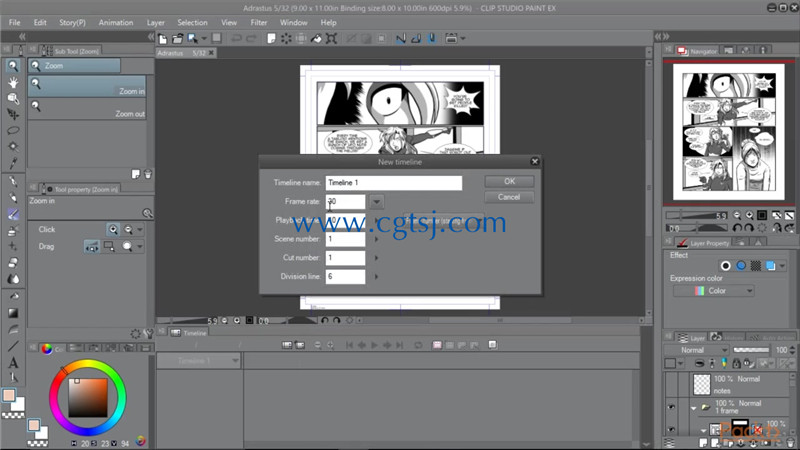Toggle Drag zoom mode first icon

coord(92,247)
